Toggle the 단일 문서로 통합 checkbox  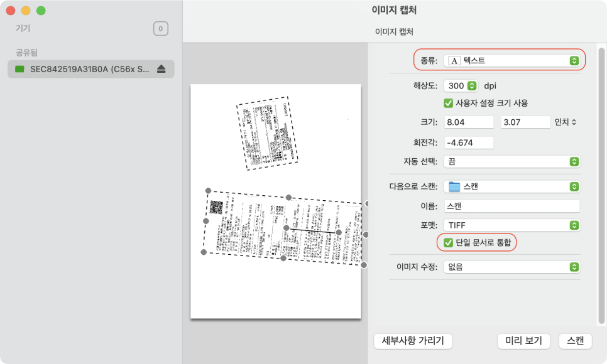pyautogui.click(x=449, y=242)
